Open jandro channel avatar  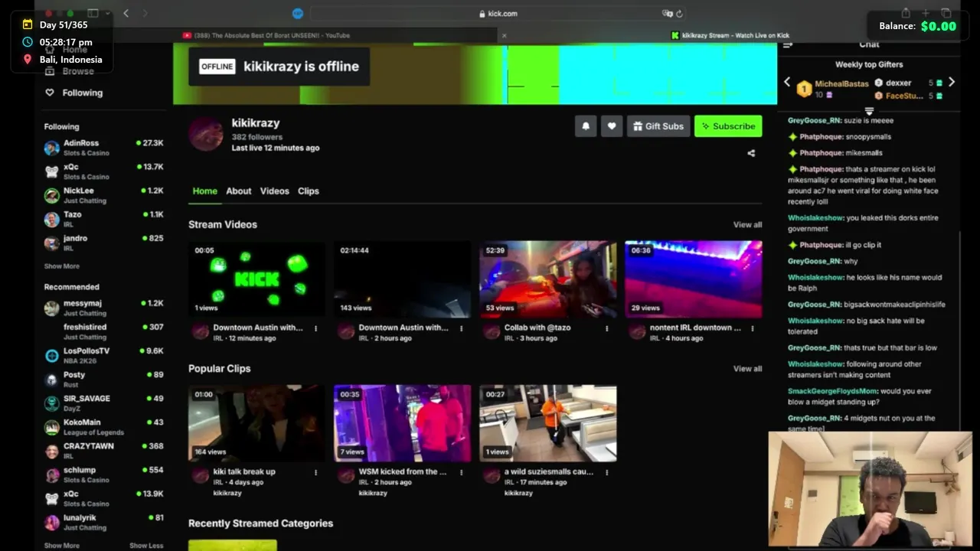51,243
